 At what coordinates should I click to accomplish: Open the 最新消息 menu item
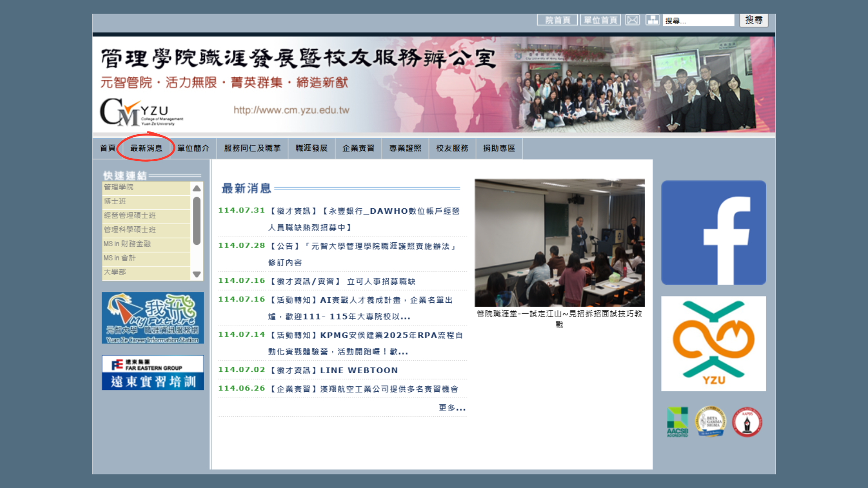(146, 148)
